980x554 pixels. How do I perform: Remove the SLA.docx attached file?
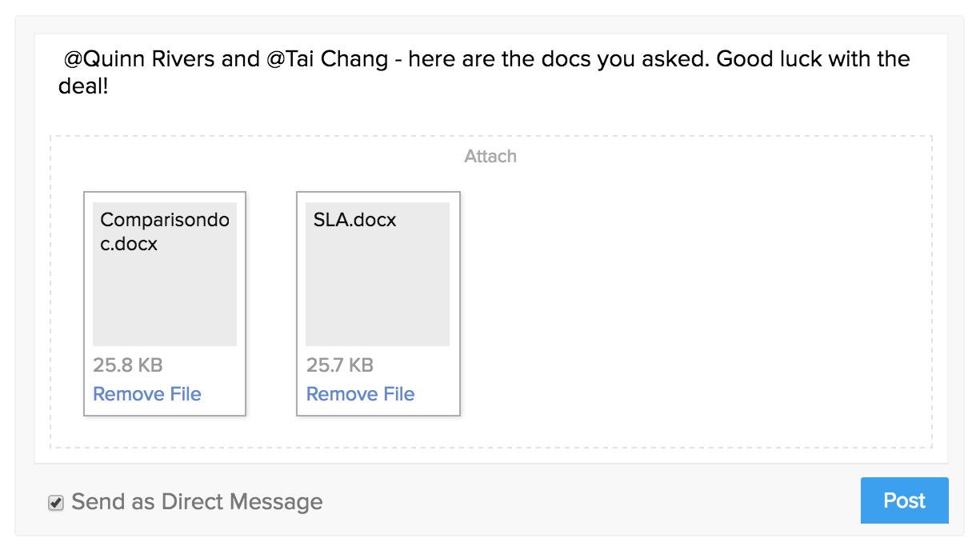(x=360, y=394)
